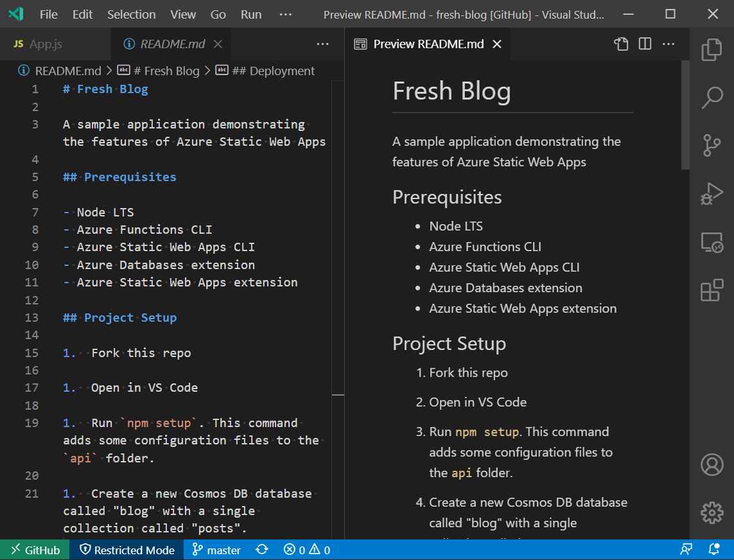The width and height of the screenshot is (734, 560).
Task: Click the master branch status item
Action: click(216, 550)
